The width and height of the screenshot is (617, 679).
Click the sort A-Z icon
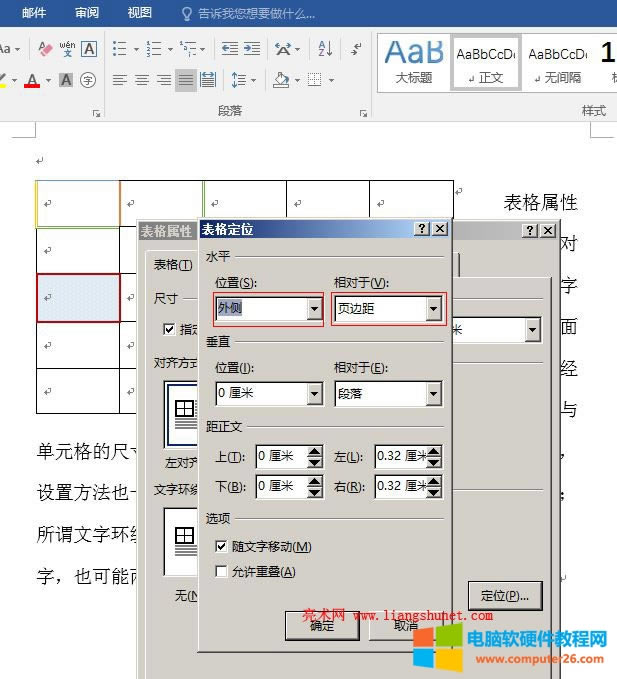coord(325,48)
